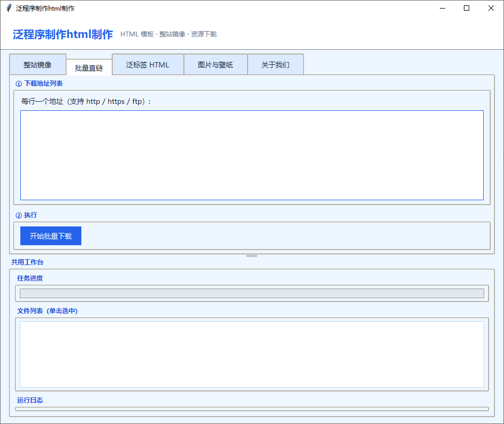Open the 泛标签 HTML tab
504x424 pixels.
pyautogui.click(x=148, y=65)
